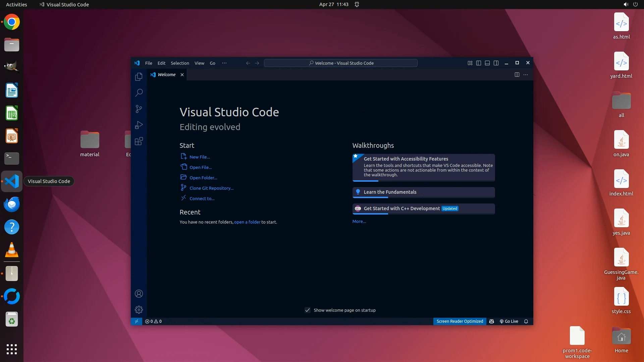
Task: Open the Explorer view in activity bar
Action: click(x=139, y=77)
